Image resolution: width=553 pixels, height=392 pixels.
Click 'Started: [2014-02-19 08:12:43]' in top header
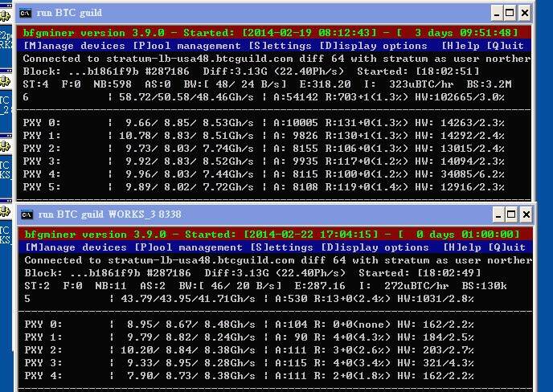click(280, 33)
